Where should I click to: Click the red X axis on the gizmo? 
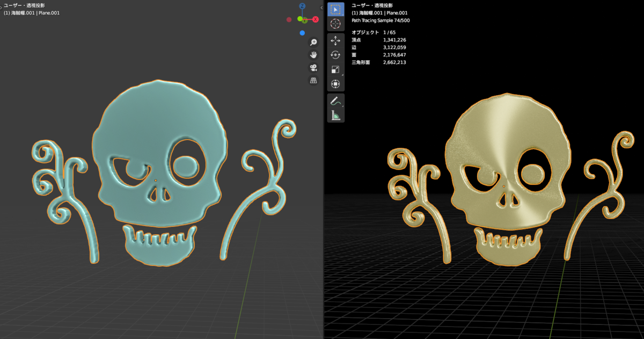pyautogui.click(x=316, y=19)
